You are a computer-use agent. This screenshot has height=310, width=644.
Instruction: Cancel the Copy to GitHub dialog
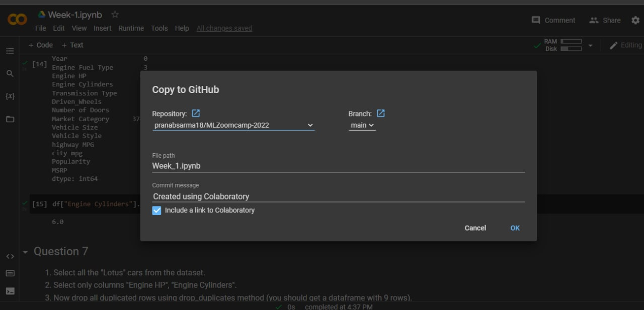(475, 228)
